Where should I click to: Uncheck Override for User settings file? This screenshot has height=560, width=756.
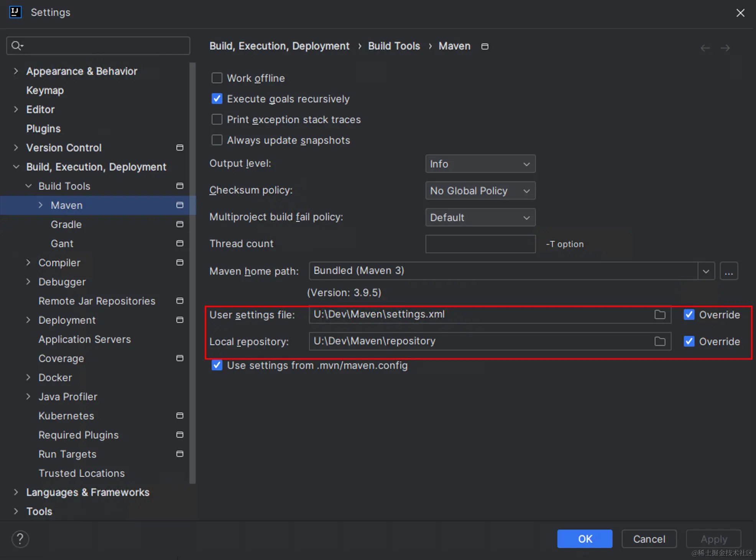click(x=689, y=314)
